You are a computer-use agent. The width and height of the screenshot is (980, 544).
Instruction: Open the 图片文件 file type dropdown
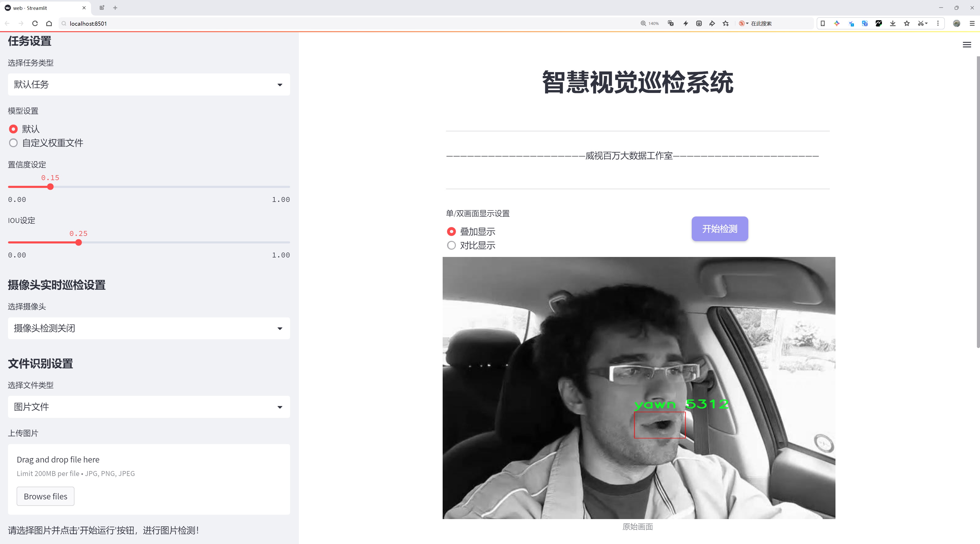pos(149,407)
